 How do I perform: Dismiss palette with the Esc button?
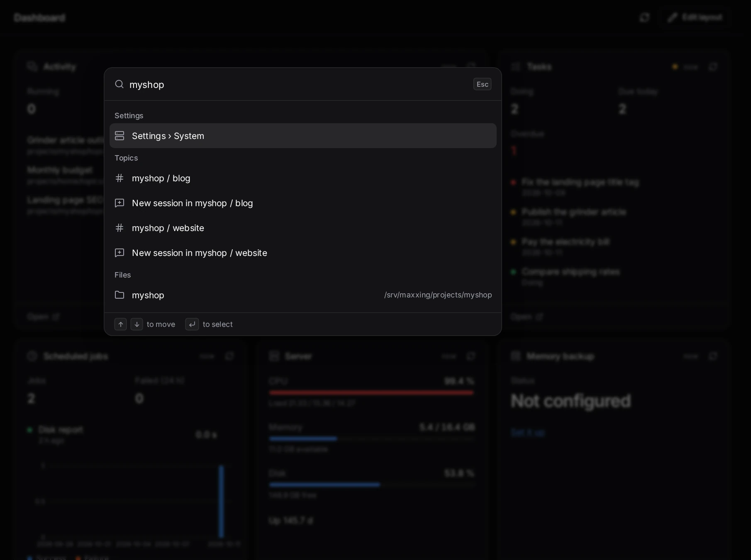click(x=482, y=84)
